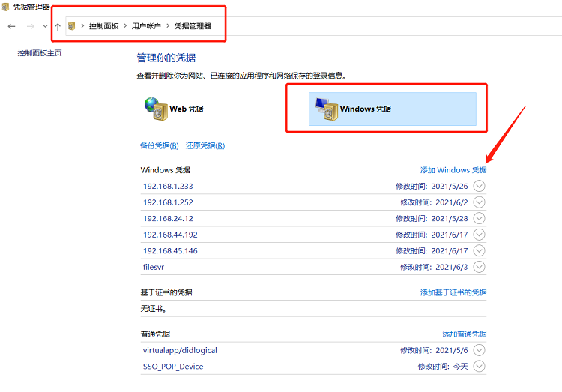
Task: Open 控制面板主页 in the left pane
Action: [x=40, y=53]
